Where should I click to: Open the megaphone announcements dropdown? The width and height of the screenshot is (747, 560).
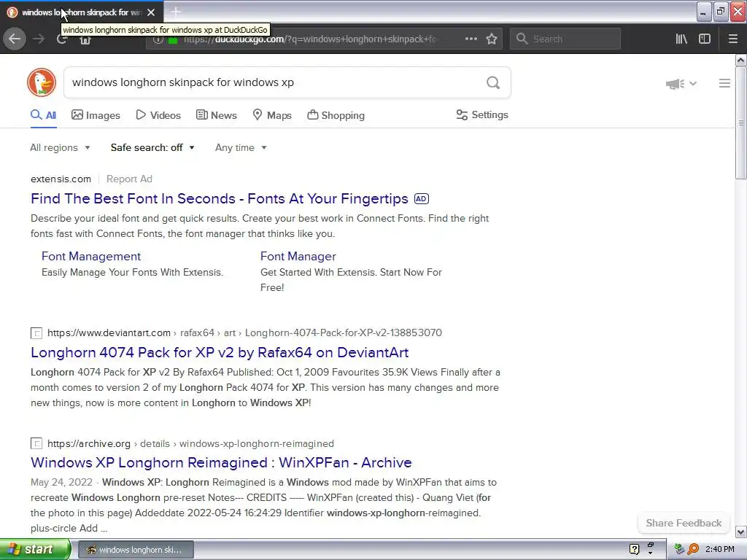click(681, 84)
